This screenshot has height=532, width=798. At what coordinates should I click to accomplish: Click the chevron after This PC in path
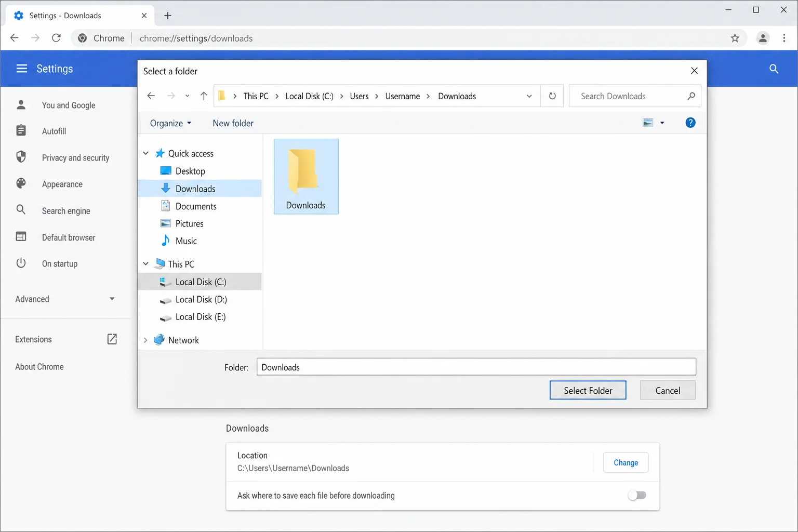[x=277, y=96]
